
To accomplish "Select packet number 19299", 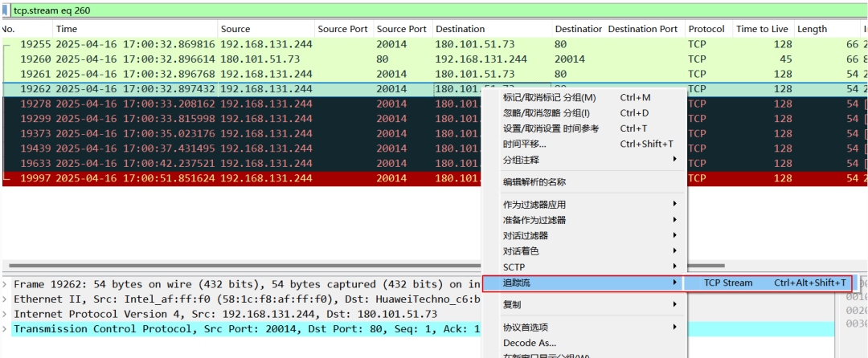I will (241, 118).
